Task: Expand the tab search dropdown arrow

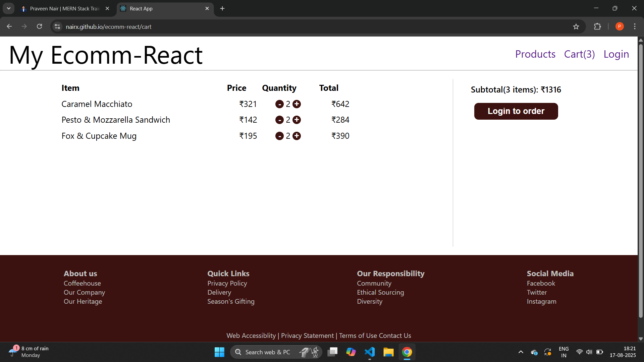Action: coord(9,8)
